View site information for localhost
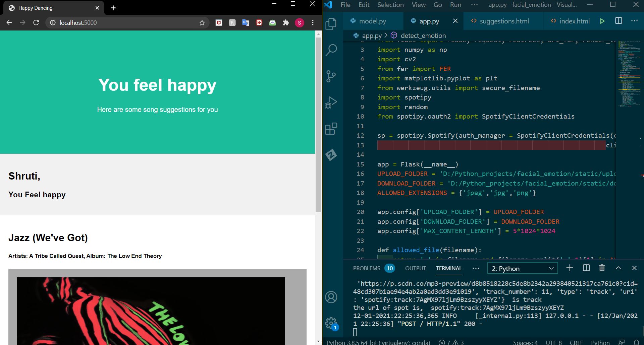 click(x=53, y=22)
